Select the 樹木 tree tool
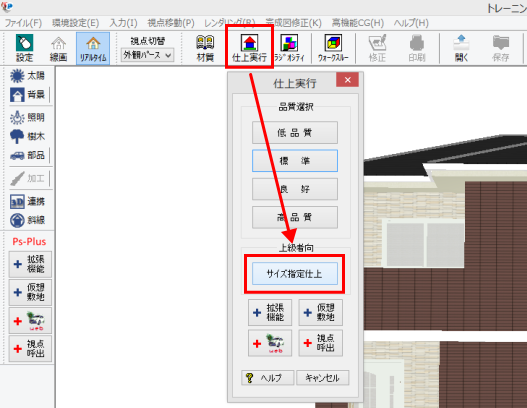Screen dimensions: 527x408 click(x=27, y=136)
